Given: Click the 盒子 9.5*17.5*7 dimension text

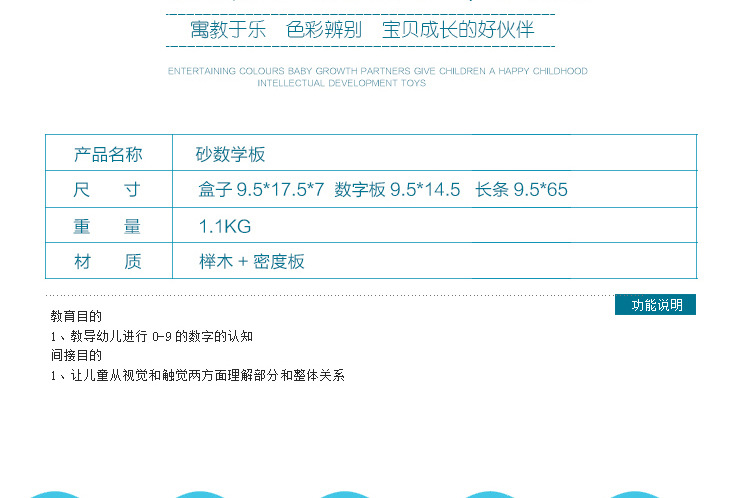Looking at the screenshot, I should pos(261,189).
